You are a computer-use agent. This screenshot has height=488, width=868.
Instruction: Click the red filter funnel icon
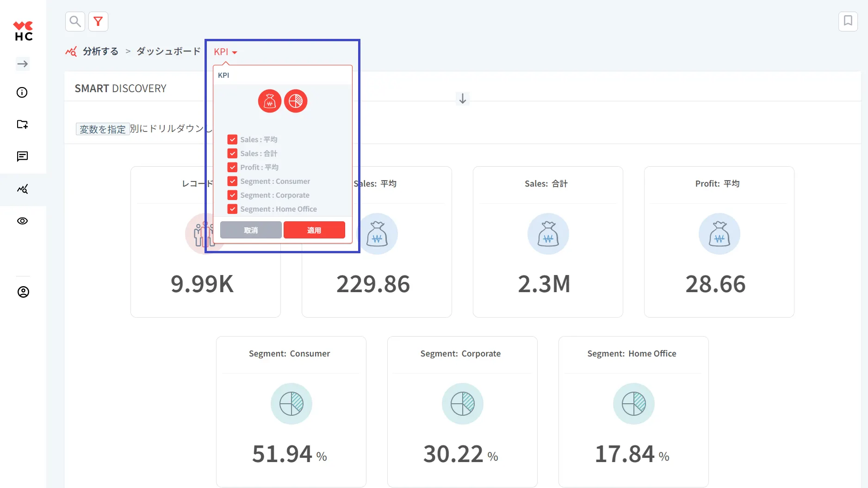[x=98, y=21]
